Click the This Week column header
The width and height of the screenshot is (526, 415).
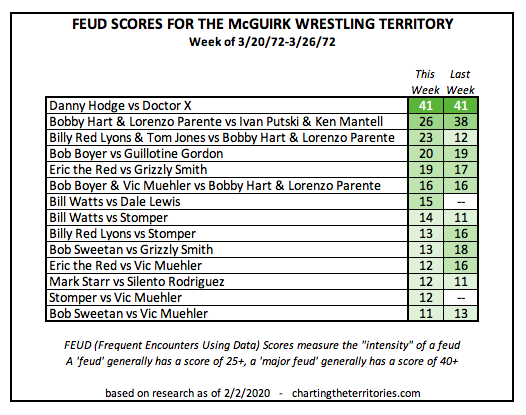[425, 82]
